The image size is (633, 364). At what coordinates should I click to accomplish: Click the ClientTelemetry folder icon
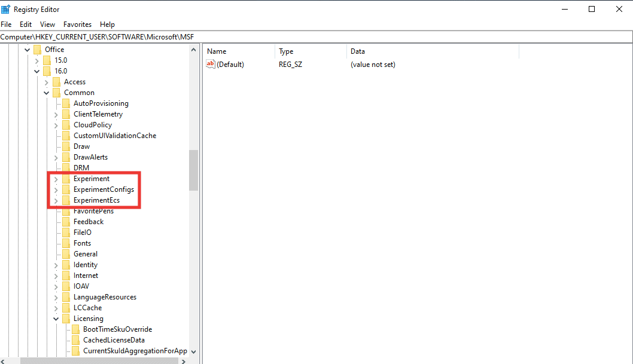click(x=66, y=114)
